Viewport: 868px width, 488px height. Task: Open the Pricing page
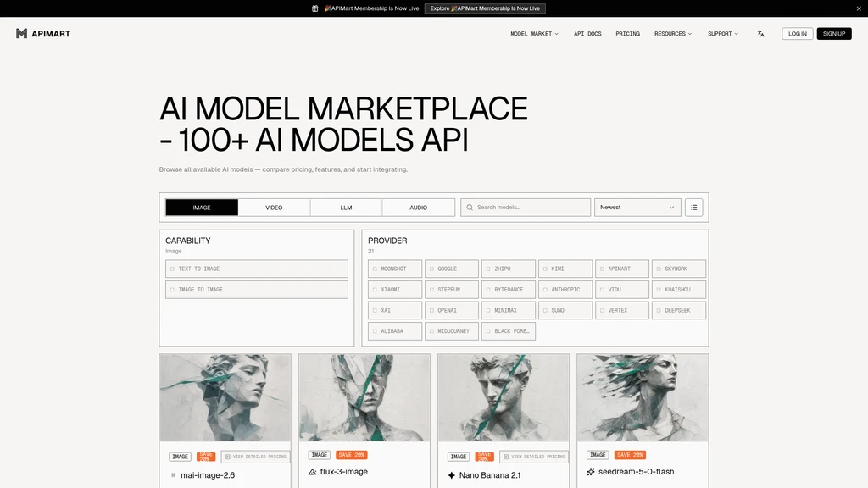pyautogui.click(x=628, y=34)
